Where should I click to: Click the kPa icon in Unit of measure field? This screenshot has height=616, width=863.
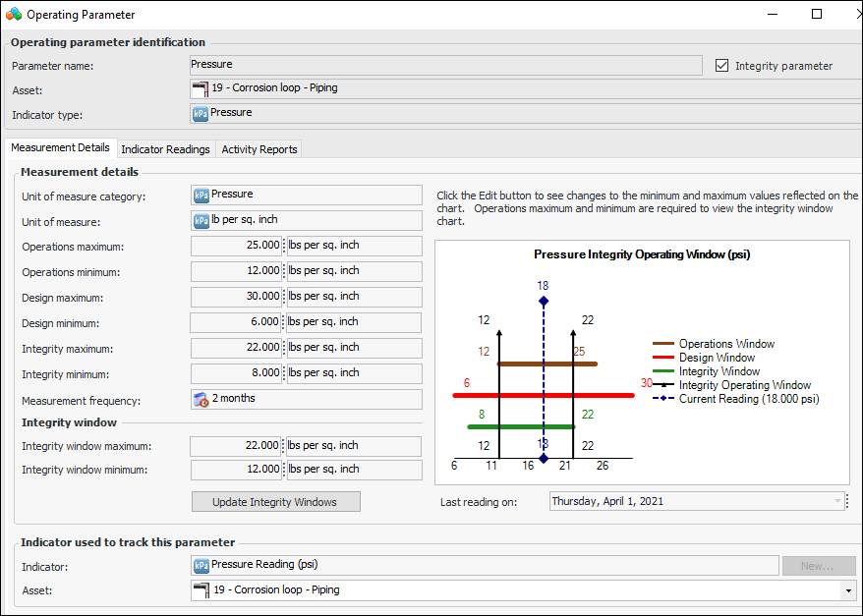click(x=201, y=221)
